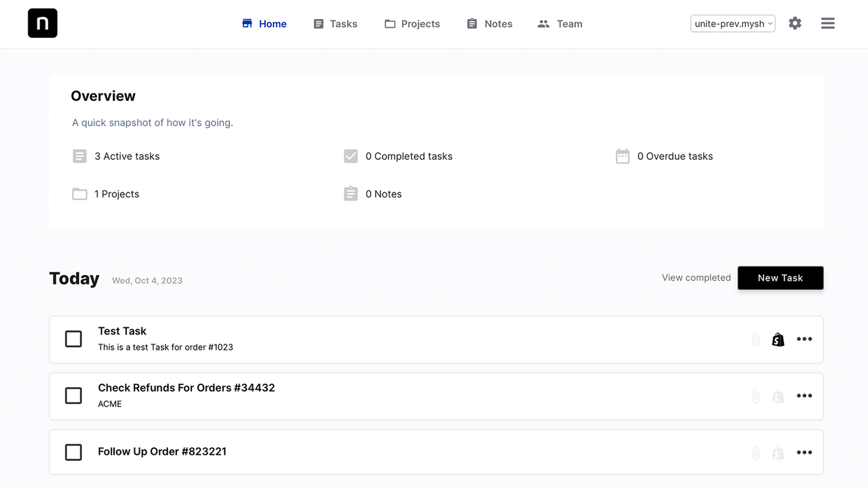Click the Overview heading
Image resolution: width=868 pixels, height=488 pixels.
[103, 96]
